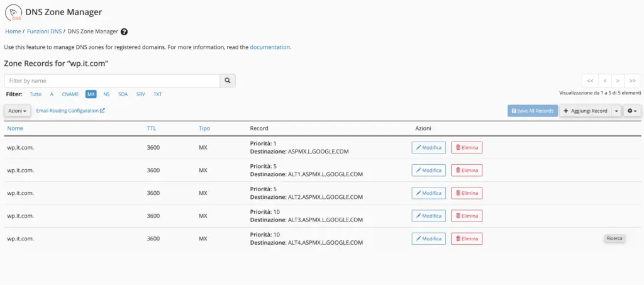Select the TXT filter
This screenshot has height=285, width=644.
(x=157, y=94)
